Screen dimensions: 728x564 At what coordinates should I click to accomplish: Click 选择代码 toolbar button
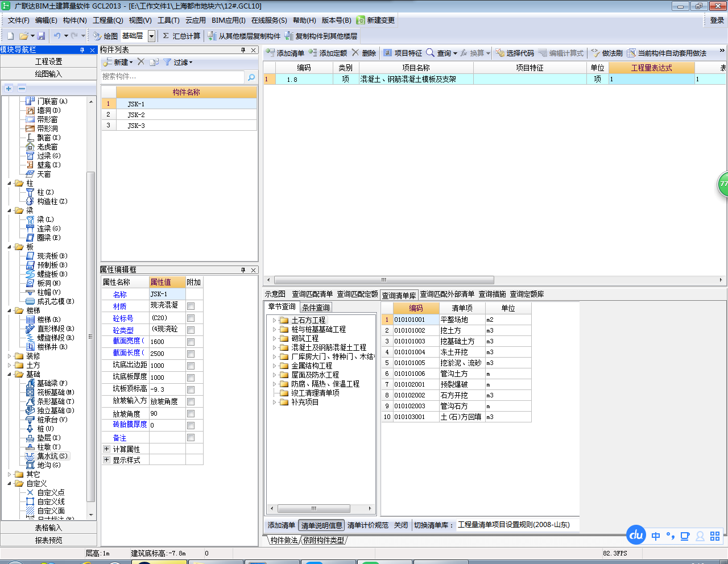click(x=515, y=53)
